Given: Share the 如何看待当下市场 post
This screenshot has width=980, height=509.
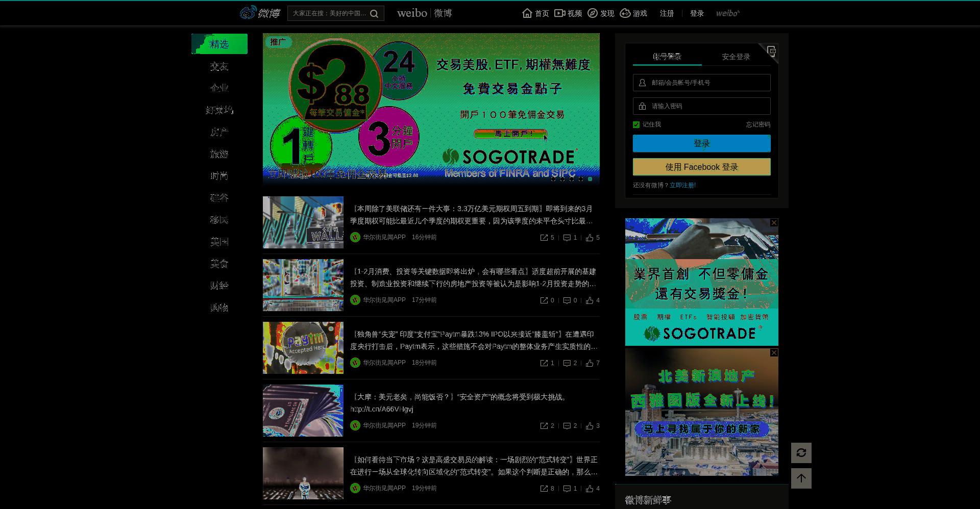Looking at the screenshot, I should tap(544, 489).
